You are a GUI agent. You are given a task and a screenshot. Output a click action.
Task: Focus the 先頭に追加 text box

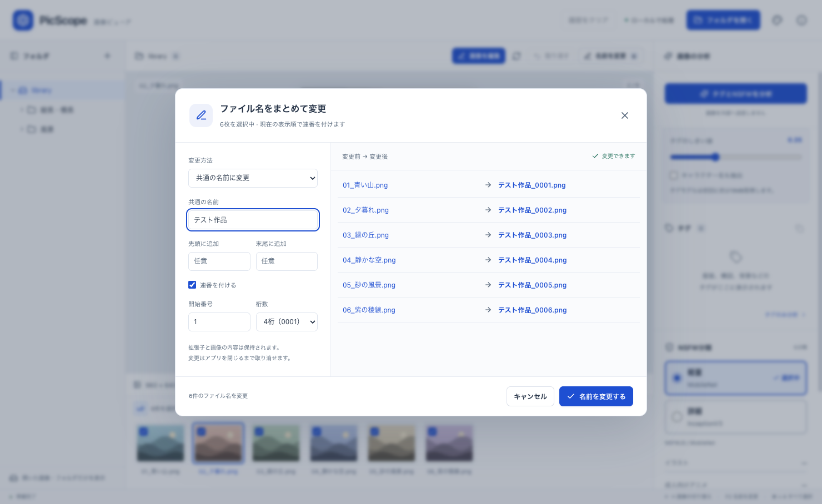tap(219, 261)
